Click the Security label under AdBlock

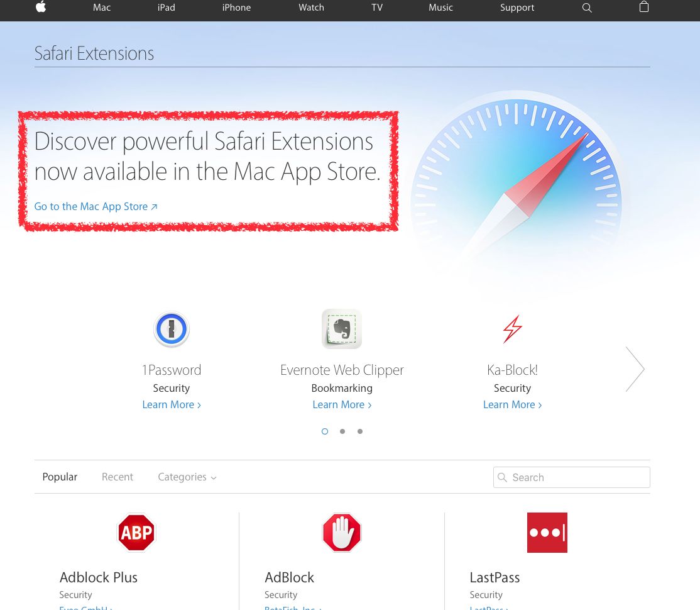click(281, 595)
